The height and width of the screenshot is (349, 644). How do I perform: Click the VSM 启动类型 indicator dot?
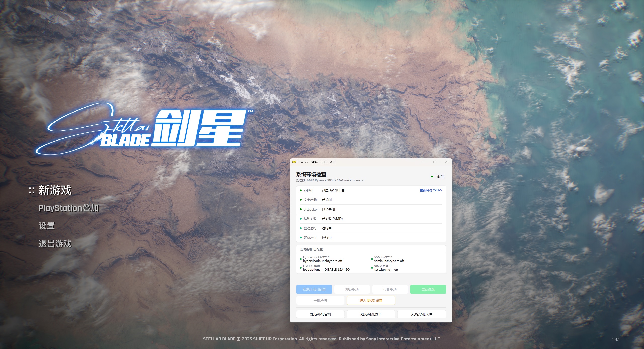[x=372, y=259]
